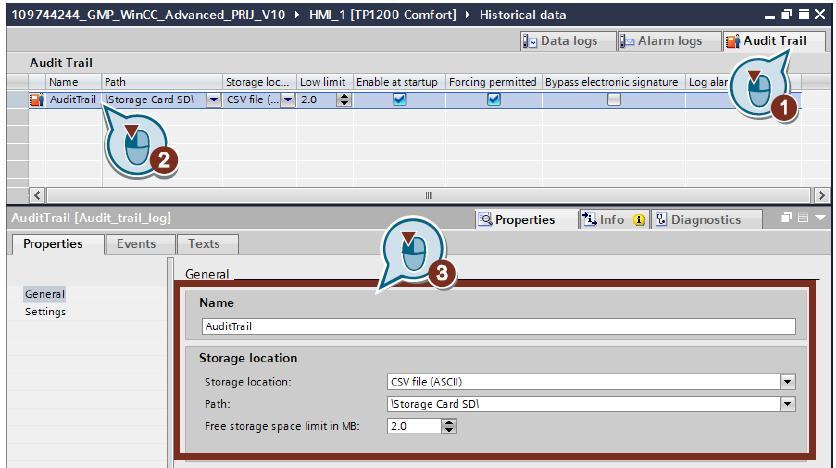Click the horizontal scrollbar thumb
Viewport: 836px width, 468px height.
pyautogui.click(x=428, y=196)
